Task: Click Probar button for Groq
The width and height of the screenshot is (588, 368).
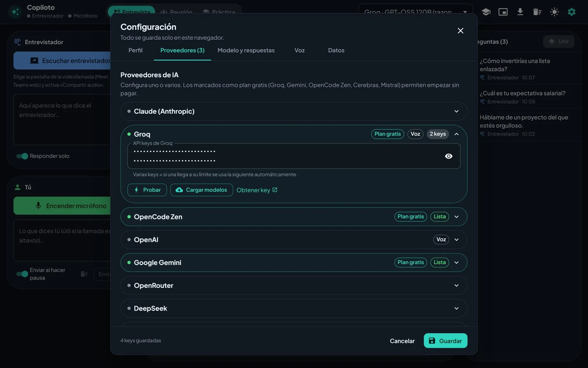Action: tap(147, 190)
